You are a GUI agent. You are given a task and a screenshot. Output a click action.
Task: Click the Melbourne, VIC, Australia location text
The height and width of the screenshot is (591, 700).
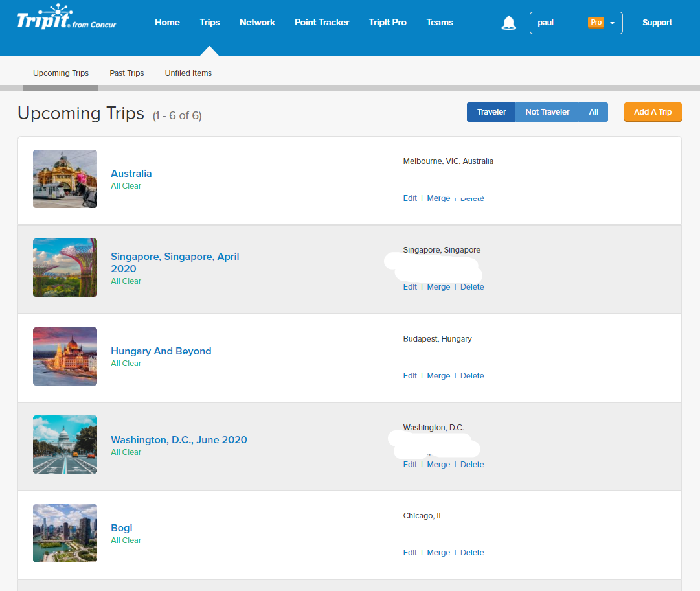click(448, 161)
